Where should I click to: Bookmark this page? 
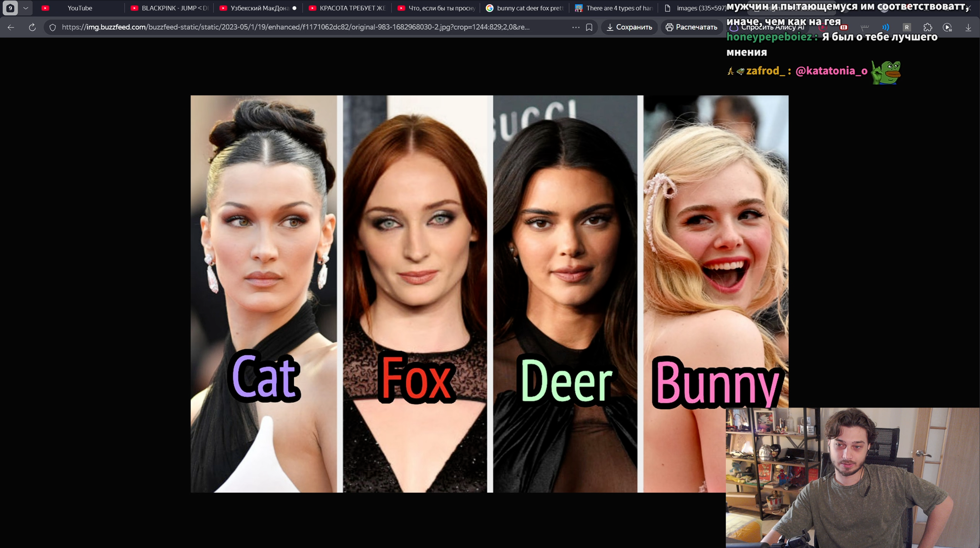tap(589, 28)
